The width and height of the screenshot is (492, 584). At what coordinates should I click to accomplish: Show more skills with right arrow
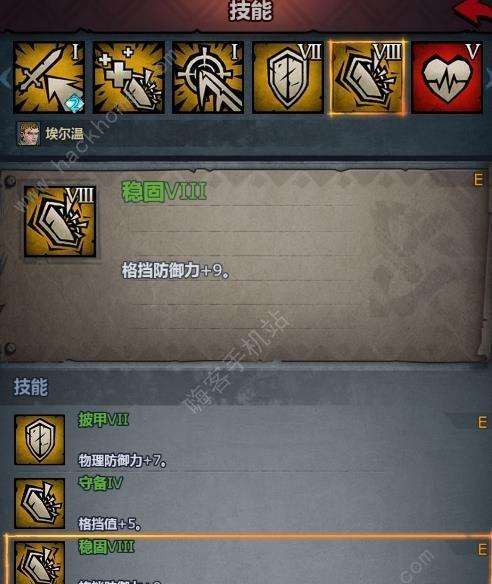(x=488, y=77)
